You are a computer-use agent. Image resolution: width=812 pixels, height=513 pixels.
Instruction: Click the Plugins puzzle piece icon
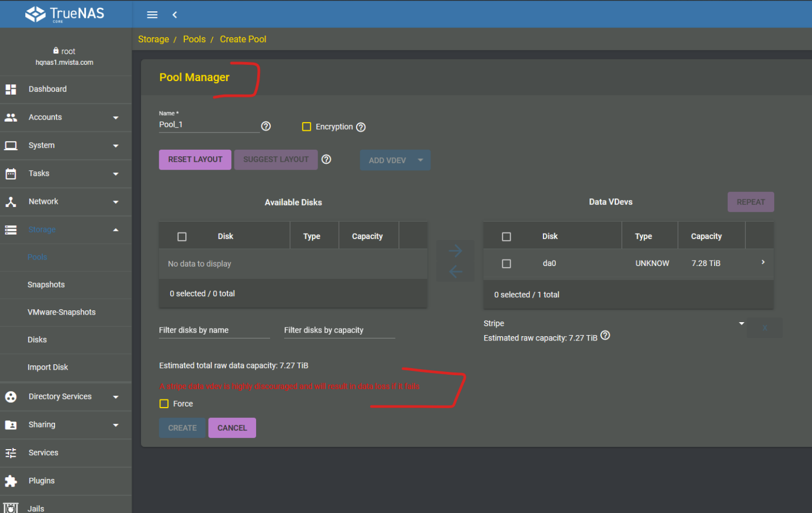[x=11, y=481]
